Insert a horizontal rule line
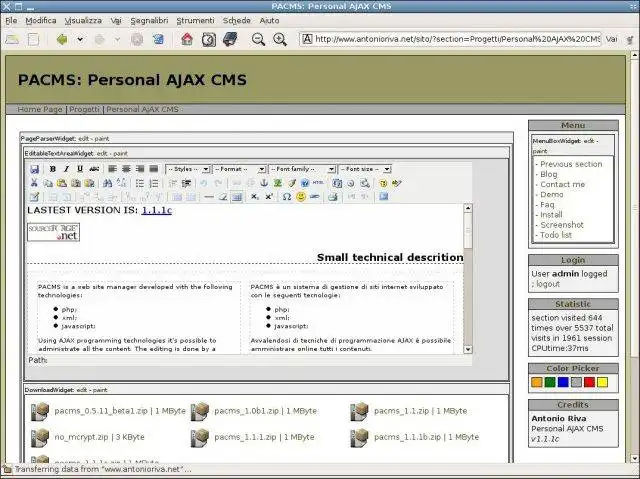The width and height of the screenshot is (640, 479). [x=209, y=197]
